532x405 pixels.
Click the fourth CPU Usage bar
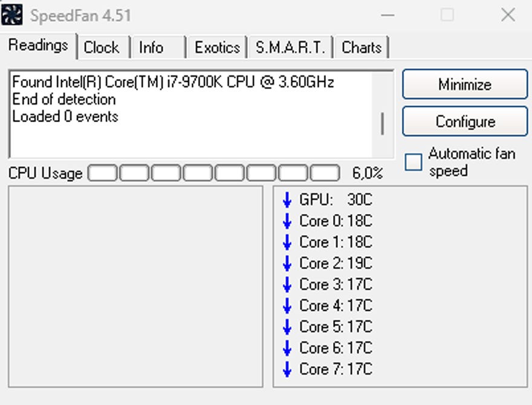click(x=198, y=173)
